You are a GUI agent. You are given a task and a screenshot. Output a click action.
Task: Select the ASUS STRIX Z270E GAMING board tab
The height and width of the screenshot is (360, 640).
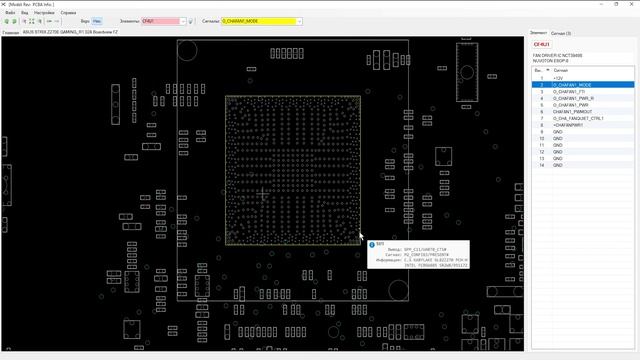70,32
